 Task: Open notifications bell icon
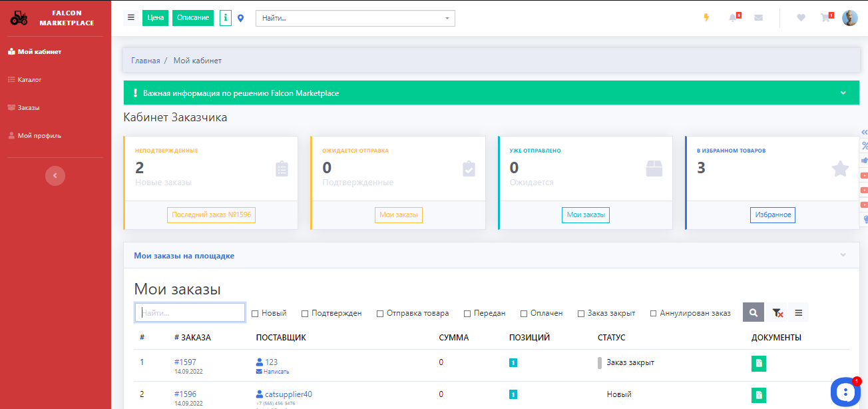click(x=733, y=18)
